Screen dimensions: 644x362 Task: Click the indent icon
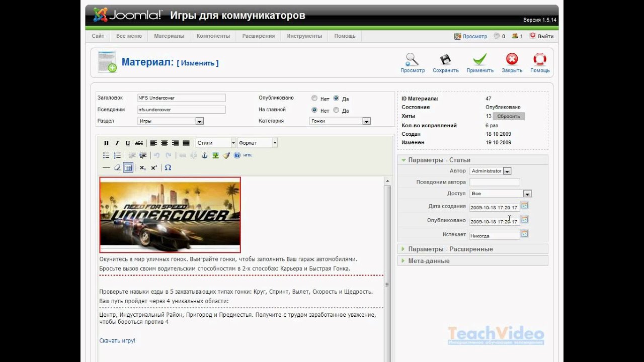click(143, 155)
